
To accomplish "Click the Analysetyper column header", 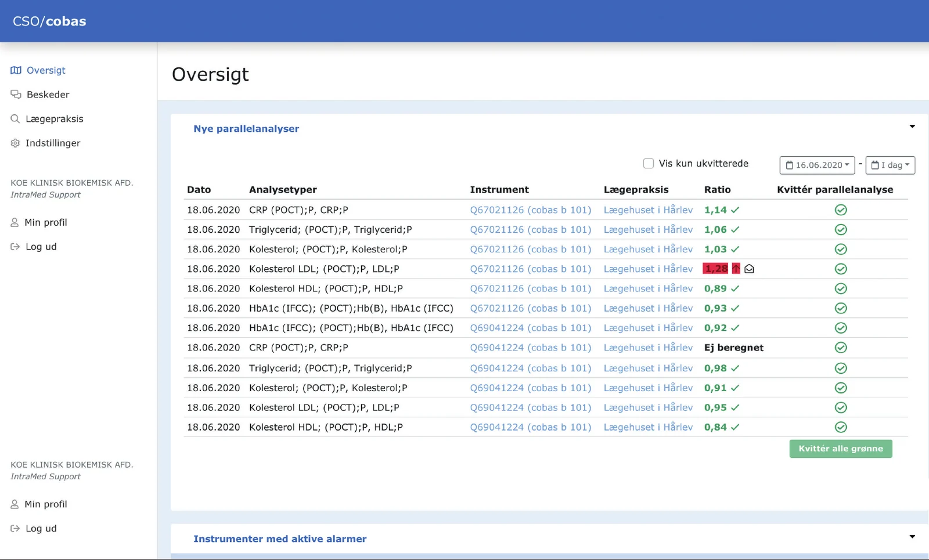I will [283, 190].
